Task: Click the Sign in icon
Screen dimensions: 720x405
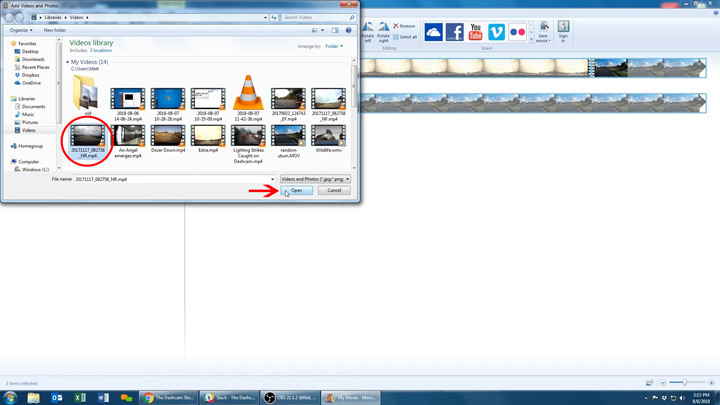Action: point(563,31)
